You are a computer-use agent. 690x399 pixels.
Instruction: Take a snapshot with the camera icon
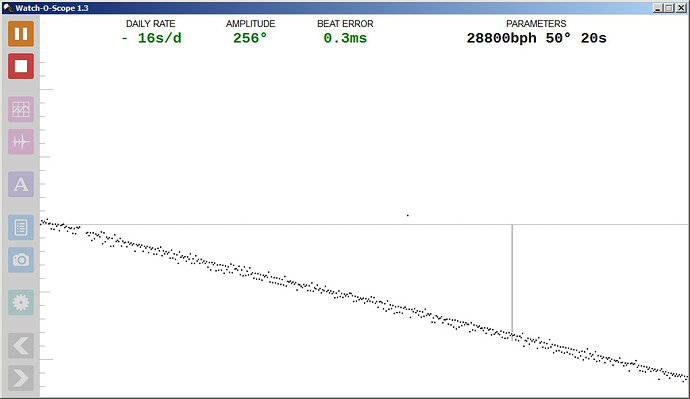pos(21,260)
